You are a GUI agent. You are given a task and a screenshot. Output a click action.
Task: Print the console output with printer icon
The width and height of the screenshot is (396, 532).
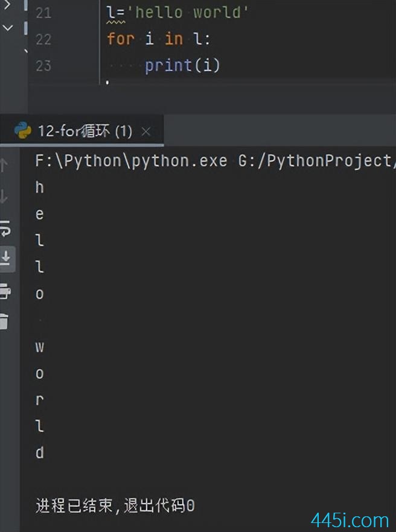click(5, 291)
